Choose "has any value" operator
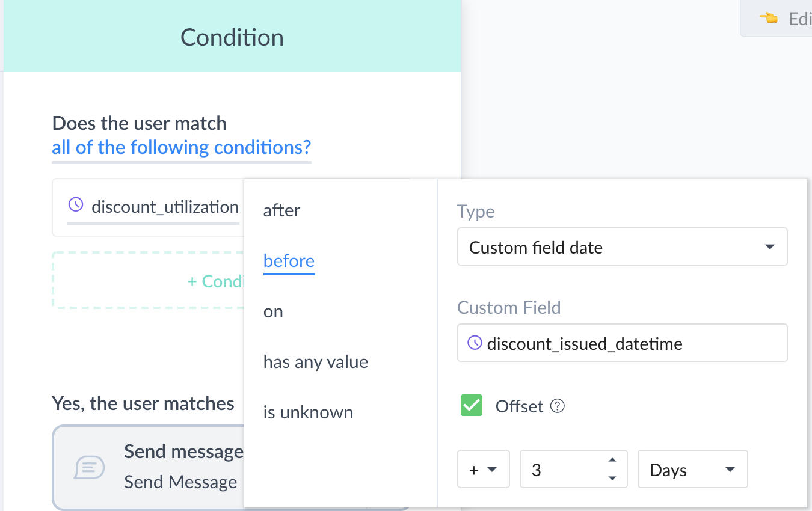The image size is (812, 511). 315,362
